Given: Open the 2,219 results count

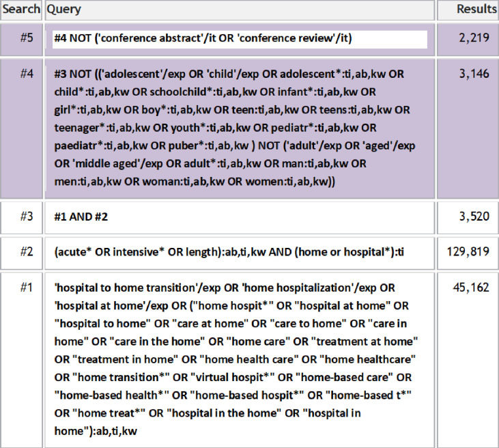Looking at the screenshot, I should click(474, 38).
